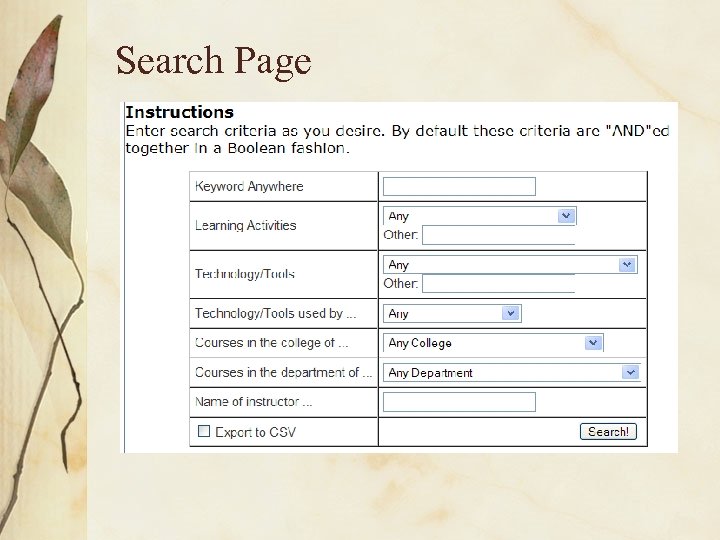Open the Technology/Tools dropdown
The image size is (720, 540).
point(510,264)
